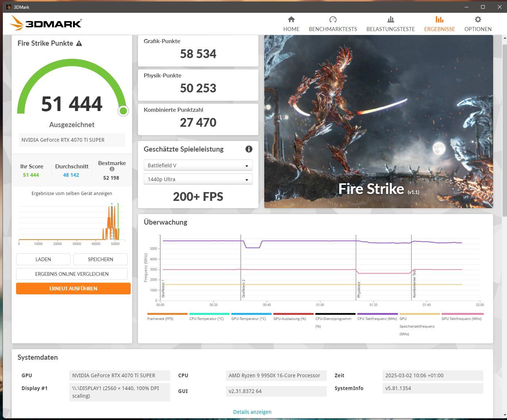Viewport: 507px width, 420px height.
Task: Click Ergebnisse vom selben Gerät anzeigen
Action: 72,194
